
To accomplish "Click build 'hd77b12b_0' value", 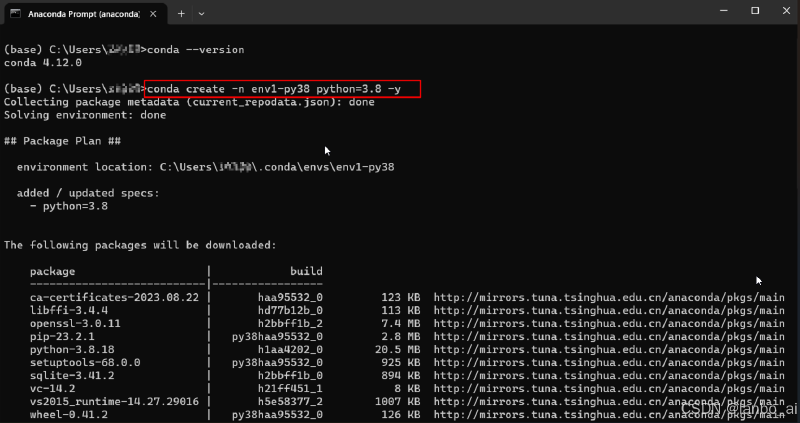I will (290, 310).
